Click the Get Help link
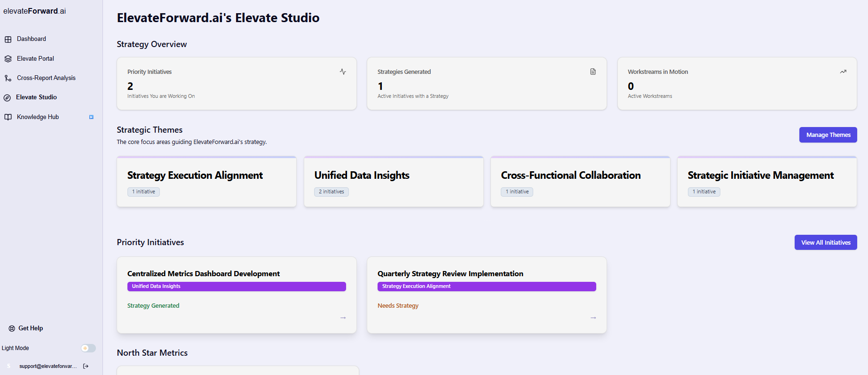This screenshot has height=375, width=868. coord(31,328)
